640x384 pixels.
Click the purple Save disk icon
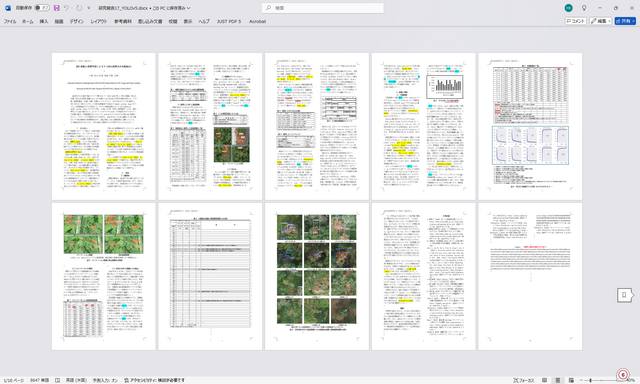point(56,8)
